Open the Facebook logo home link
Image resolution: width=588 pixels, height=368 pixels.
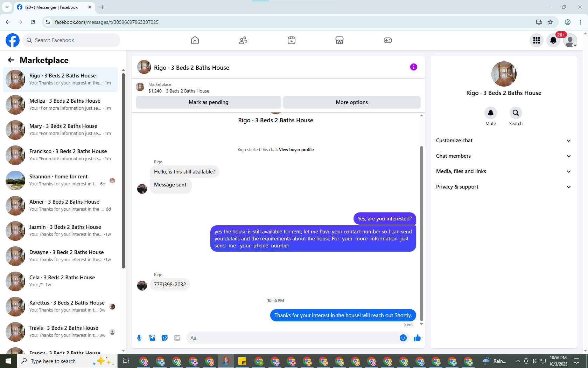pyautogui.click(x=13, y=40)
